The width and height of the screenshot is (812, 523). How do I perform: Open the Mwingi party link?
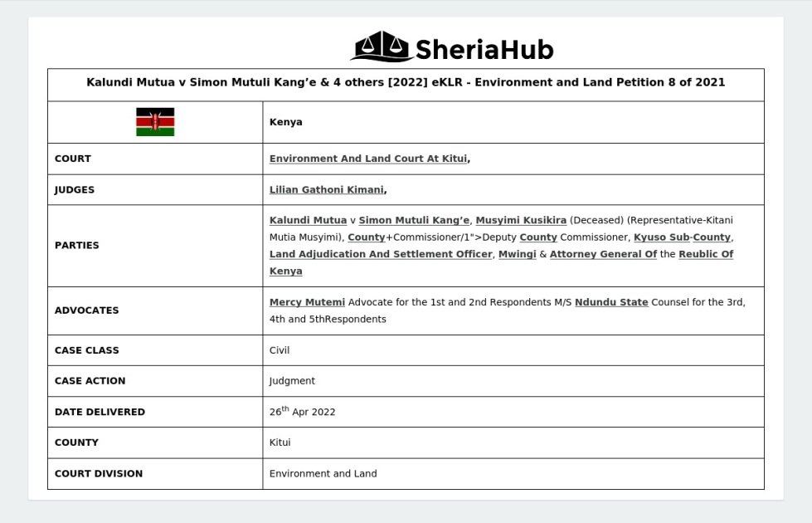(518, 254)
